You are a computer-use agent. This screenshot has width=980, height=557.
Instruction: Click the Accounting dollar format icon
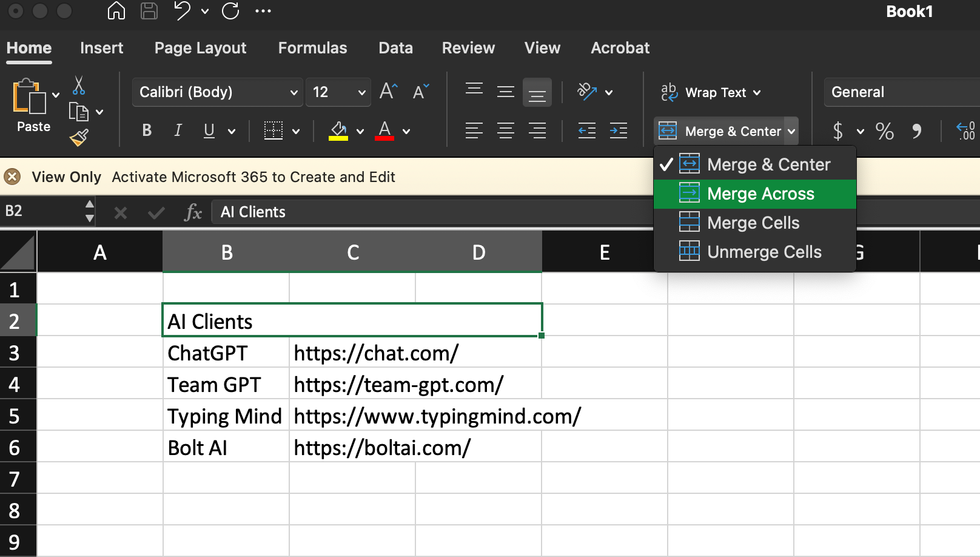(838, 130)
